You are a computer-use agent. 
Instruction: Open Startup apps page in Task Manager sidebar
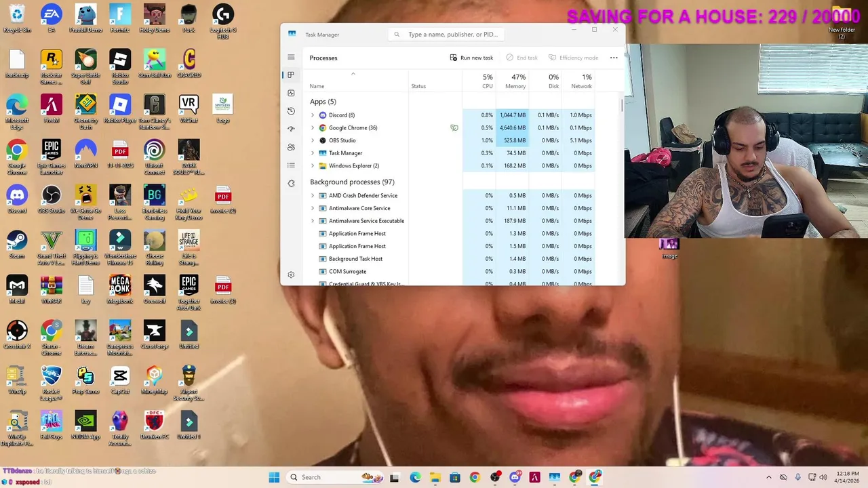[291, 129]
